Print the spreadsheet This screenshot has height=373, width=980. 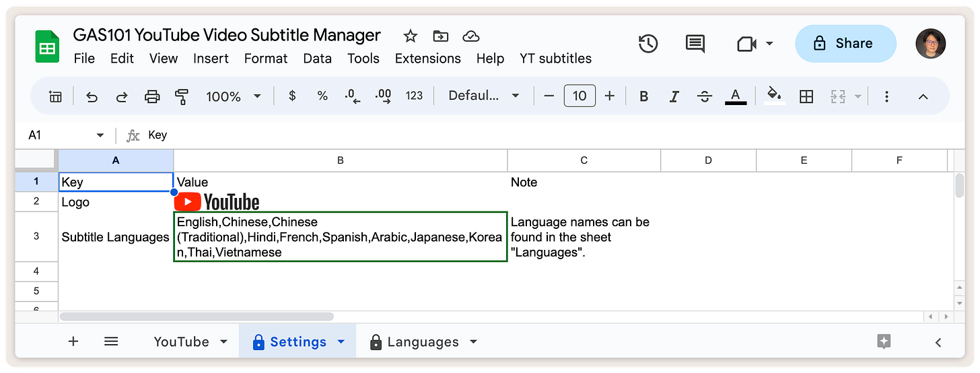[152, 96]
